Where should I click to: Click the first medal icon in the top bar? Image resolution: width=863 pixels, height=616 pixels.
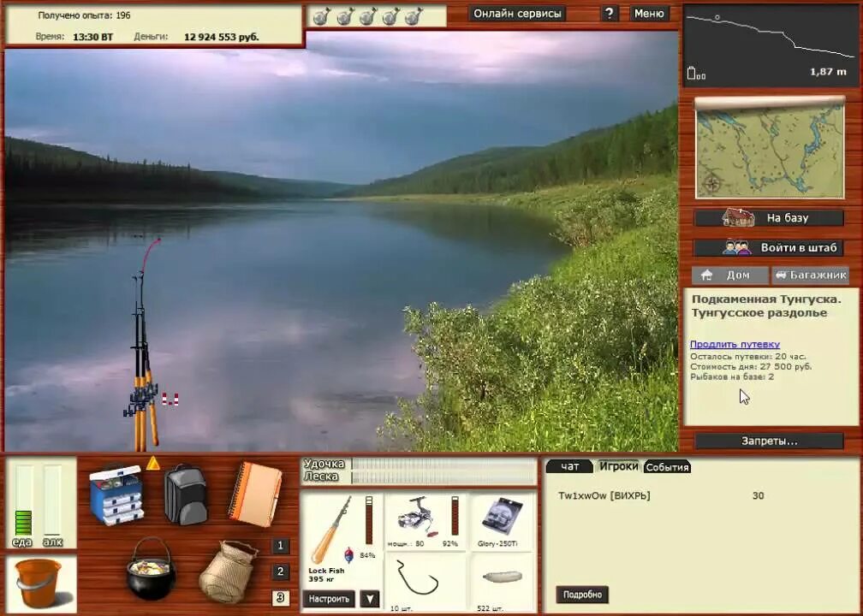pos(321,16)
